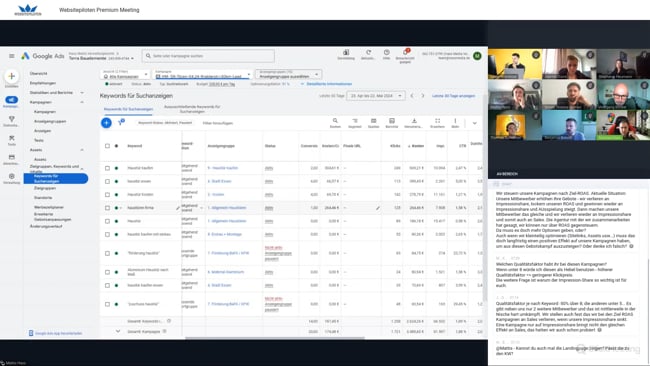Click the yellow-background participant video thumbnail
The height and width of the screenshot is (366, 650).
[515, 64]
